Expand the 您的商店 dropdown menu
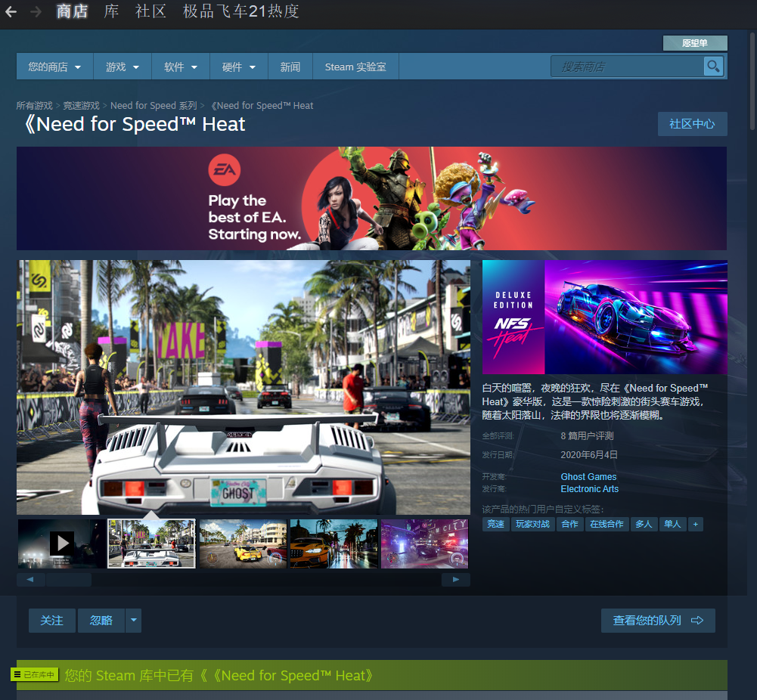 click(54, 67)
